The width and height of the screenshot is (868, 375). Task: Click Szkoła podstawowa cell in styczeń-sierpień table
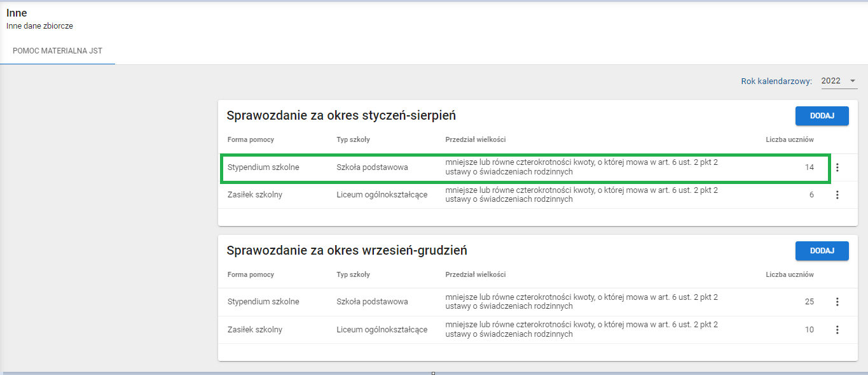pyautogui.click(x=372, y=167)
